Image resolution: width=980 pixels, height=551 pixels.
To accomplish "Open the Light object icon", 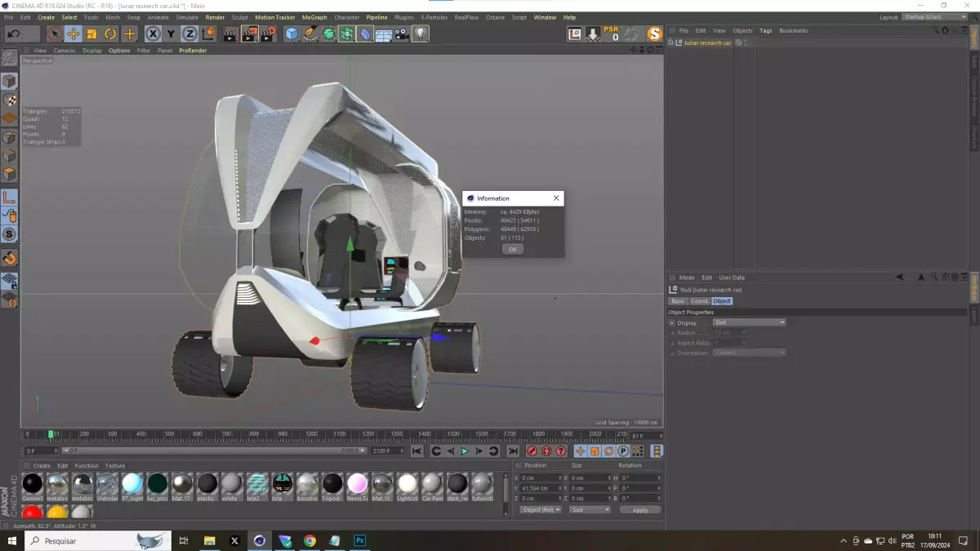I will tap(420, 33).
